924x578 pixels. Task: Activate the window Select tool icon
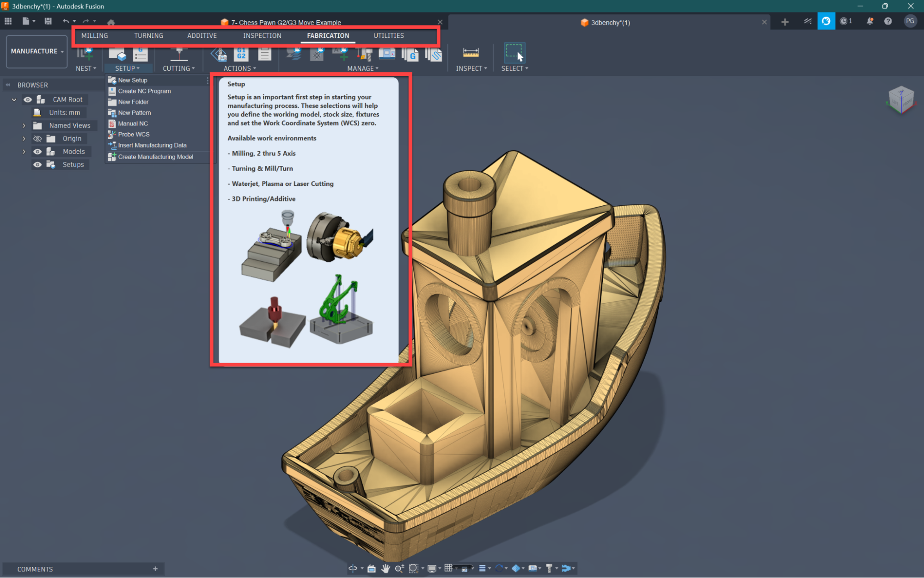(514, 53)
